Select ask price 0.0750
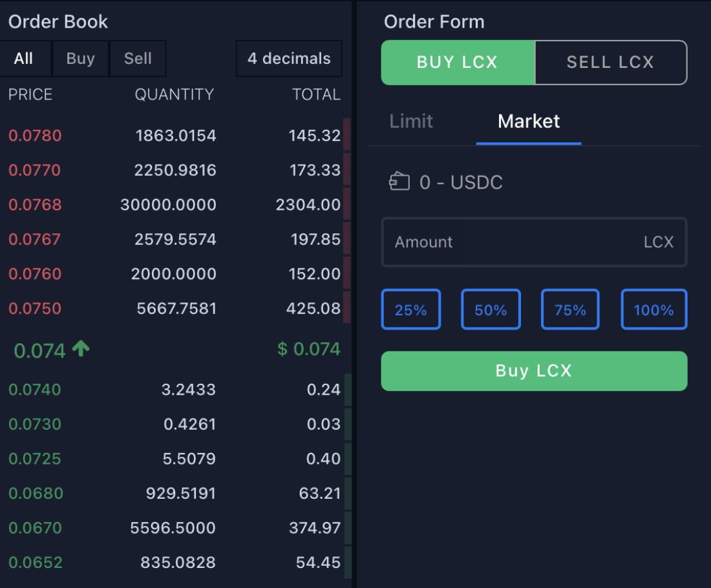The height and width of the screenshot is (588, 711). (35, 308)
